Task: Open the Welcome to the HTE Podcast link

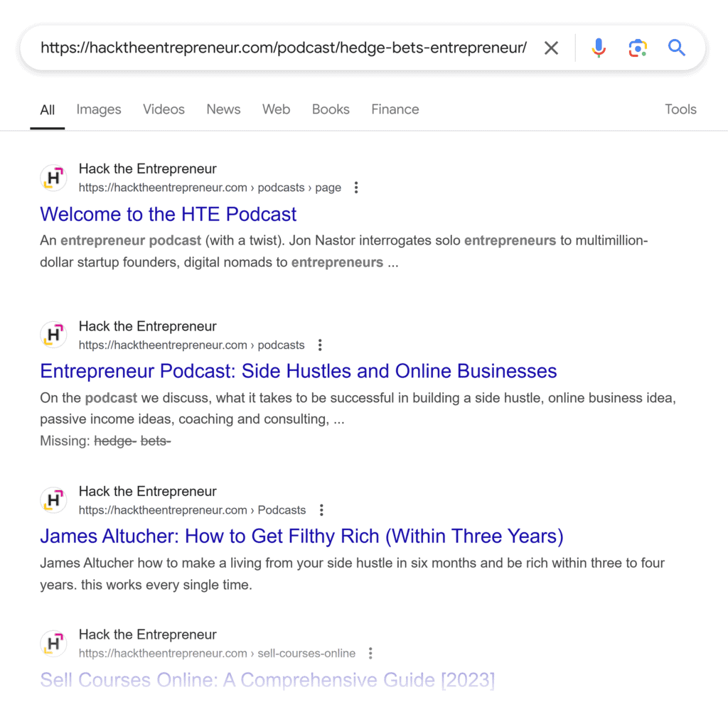Action: pyautogui.click(x=168, y=214)
